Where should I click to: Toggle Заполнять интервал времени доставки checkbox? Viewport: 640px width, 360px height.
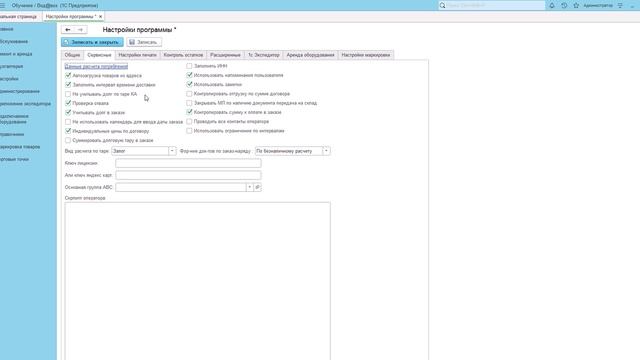tap(68, 85)
